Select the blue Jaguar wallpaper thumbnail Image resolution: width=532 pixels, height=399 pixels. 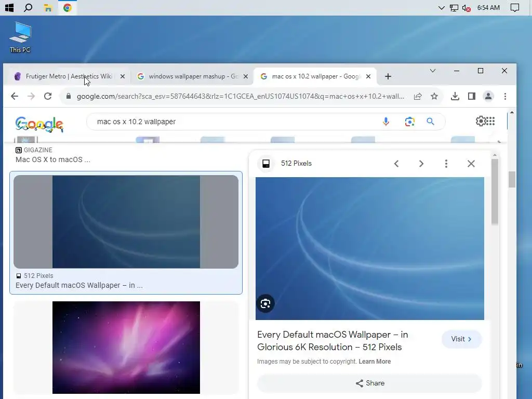coord(126,221)
